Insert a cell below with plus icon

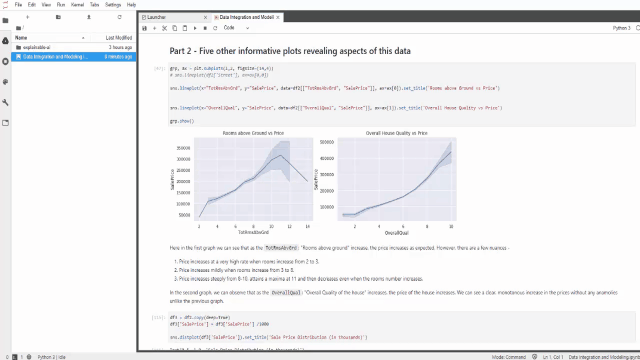point(154,28)
